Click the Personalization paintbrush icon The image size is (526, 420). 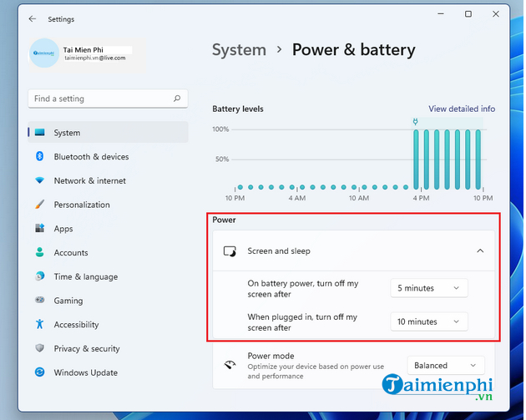[39, 205]
